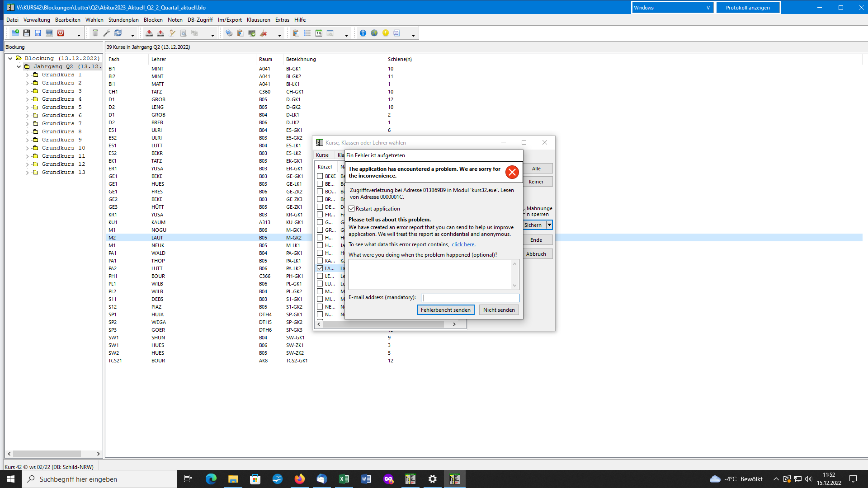Click the gears automatic blocking icon
The height and width of the screenshot is (488, 868).
(229, 33)
